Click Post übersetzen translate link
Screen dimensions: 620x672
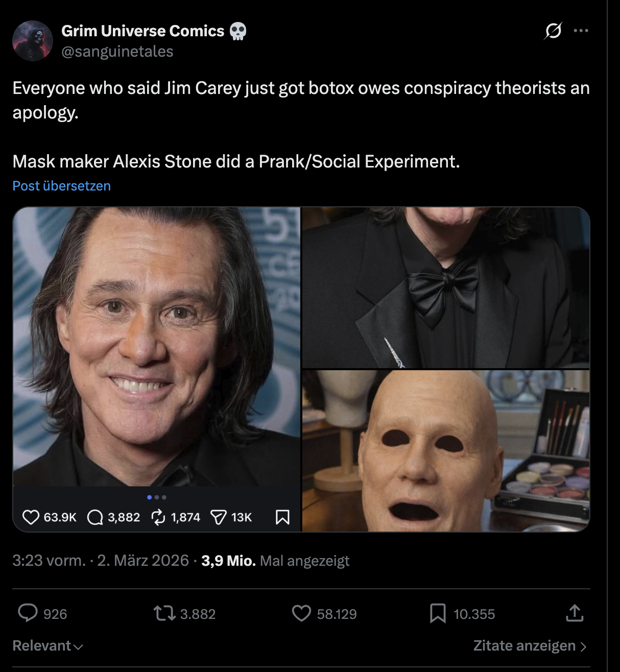[x=61, y=186]
